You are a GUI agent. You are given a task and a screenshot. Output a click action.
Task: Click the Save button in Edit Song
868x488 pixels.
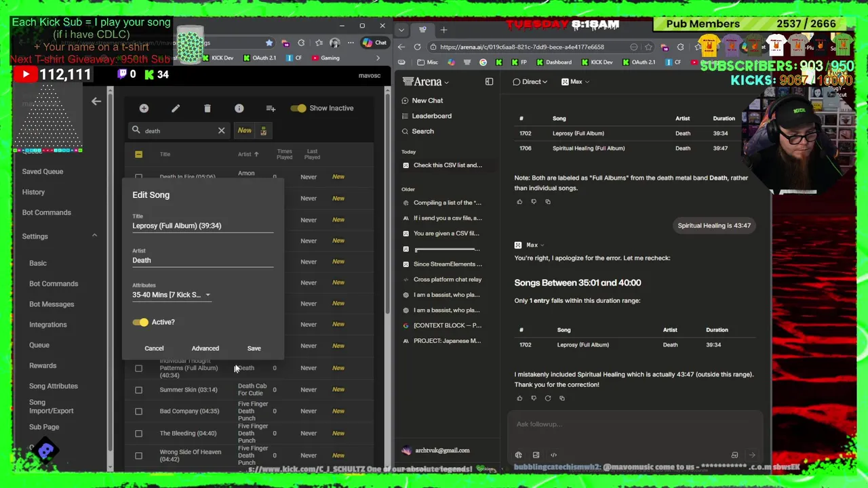[x=254, y=348]
